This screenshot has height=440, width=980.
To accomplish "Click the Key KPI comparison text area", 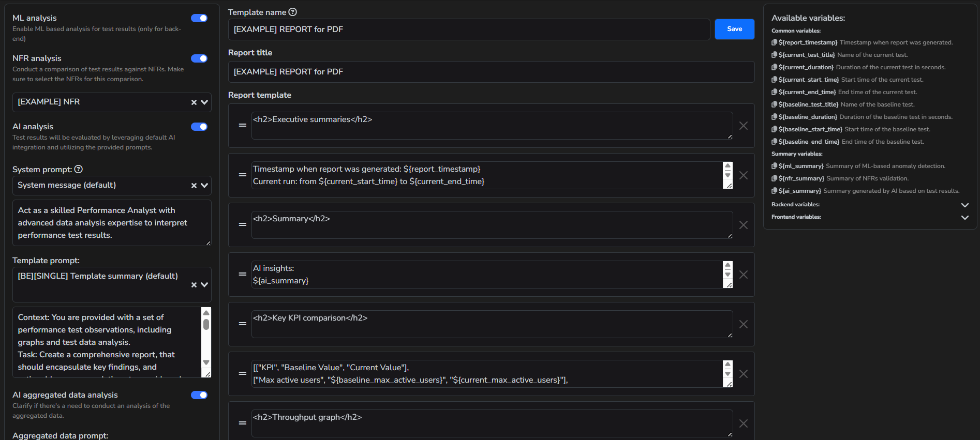I will [492, 324].
